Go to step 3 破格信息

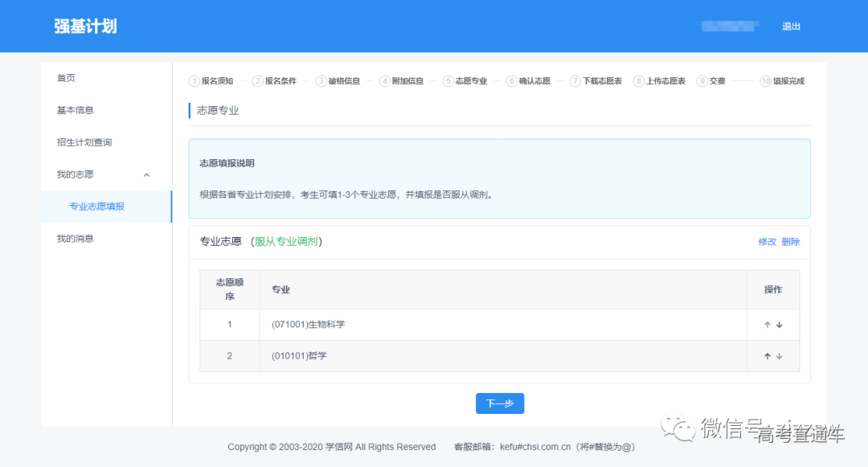point(338,81)
